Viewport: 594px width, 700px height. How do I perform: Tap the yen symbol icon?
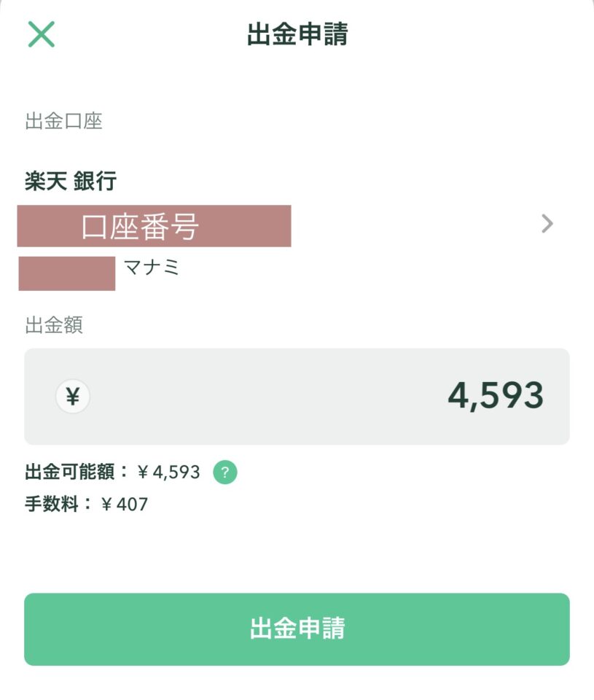[73, 396]
